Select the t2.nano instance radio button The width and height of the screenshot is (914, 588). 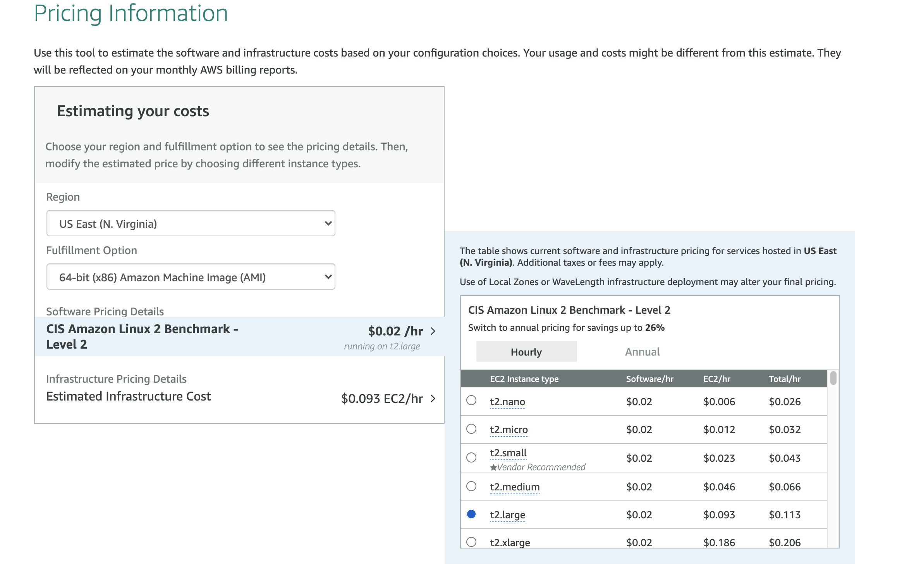[471, 400]
